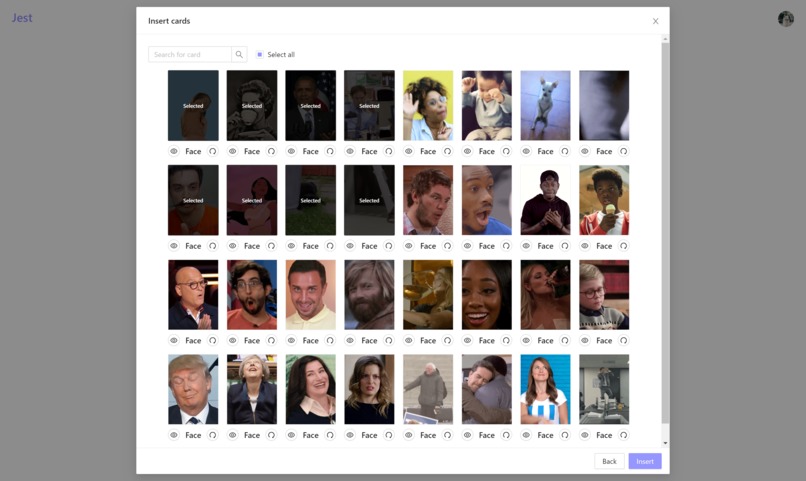
Task: Select the surprised bearded man in red shirt card
Action: click(x=252, y=294)
